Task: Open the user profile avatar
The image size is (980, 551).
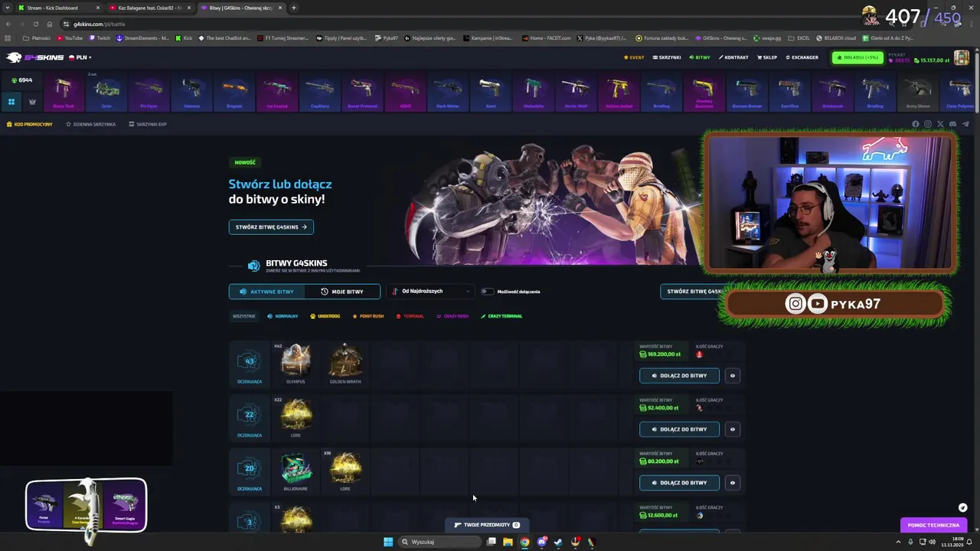Action: click(962, 57)
